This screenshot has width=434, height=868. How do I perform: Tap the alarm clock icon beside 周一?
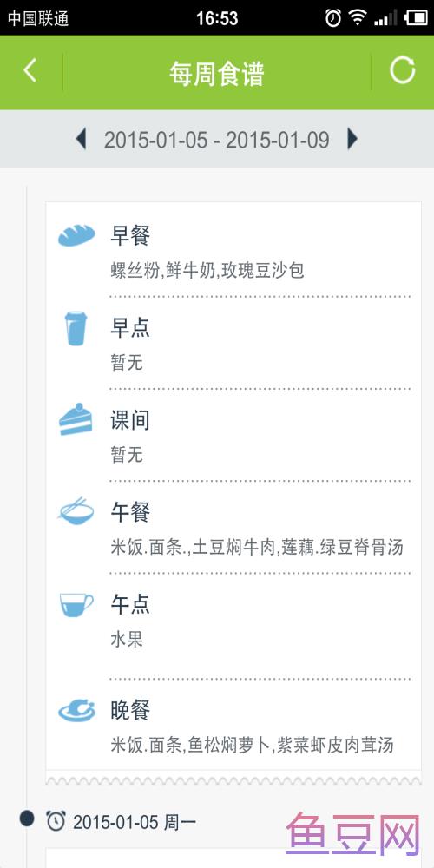56,820
